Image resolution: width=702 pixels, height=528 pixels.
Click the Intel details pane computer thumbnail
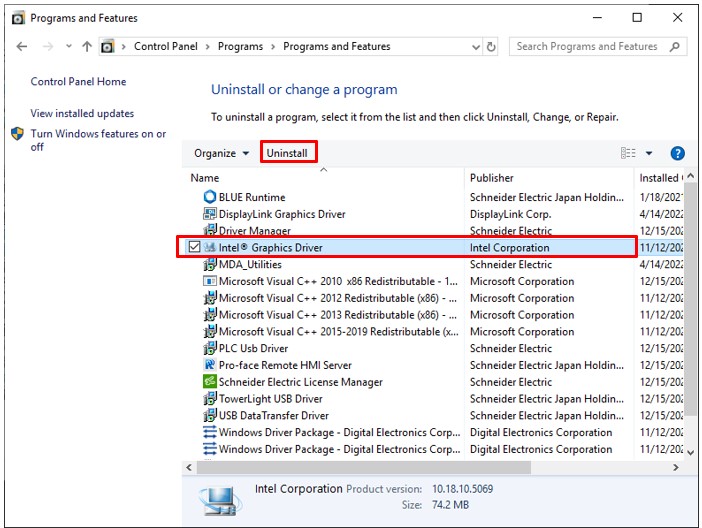click(220, 501)
